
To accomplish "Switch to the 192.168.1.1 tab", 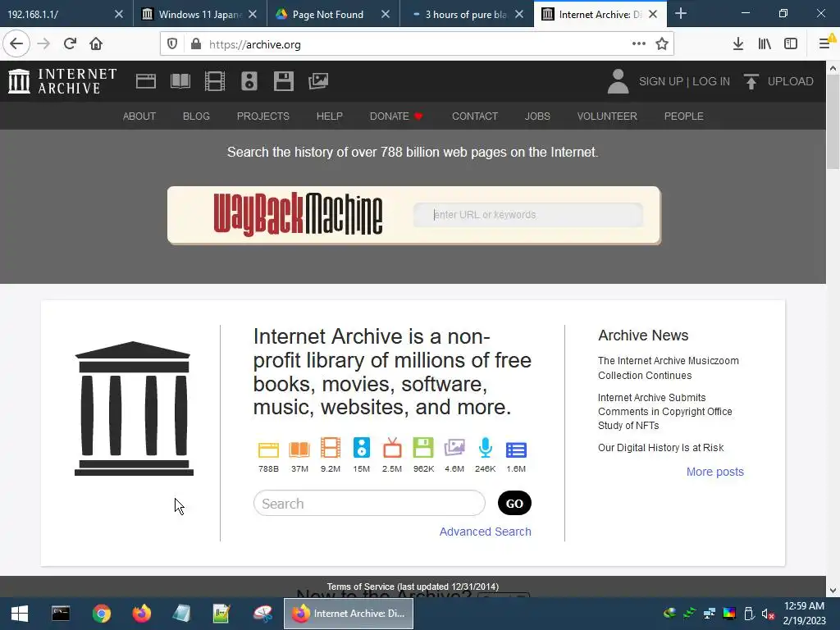I will click(x=57, y=15).
